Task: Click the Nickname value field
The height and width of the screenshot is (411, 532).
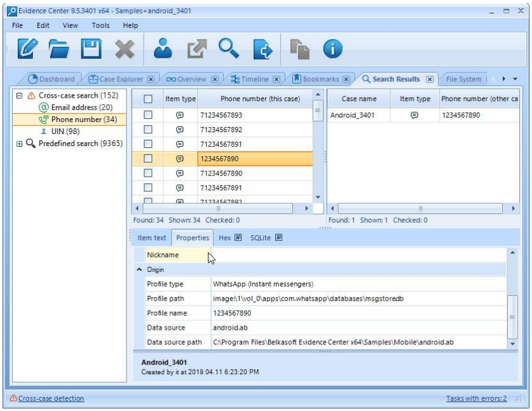Action: [x=358, y=255]
